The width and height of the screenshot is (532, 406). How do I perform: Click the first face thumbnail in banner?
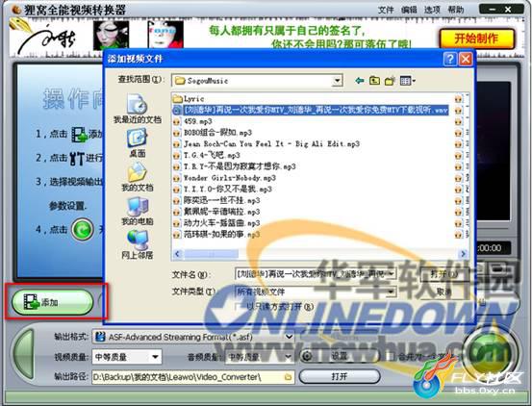point(111,35)
